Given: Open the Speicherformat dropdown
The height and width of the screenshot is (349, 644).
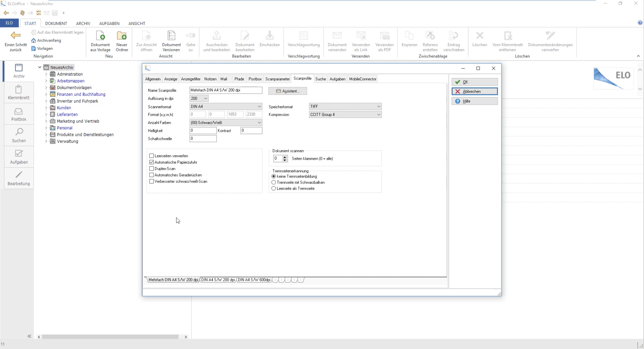Looking at the screenshot, I should (345, 106).
